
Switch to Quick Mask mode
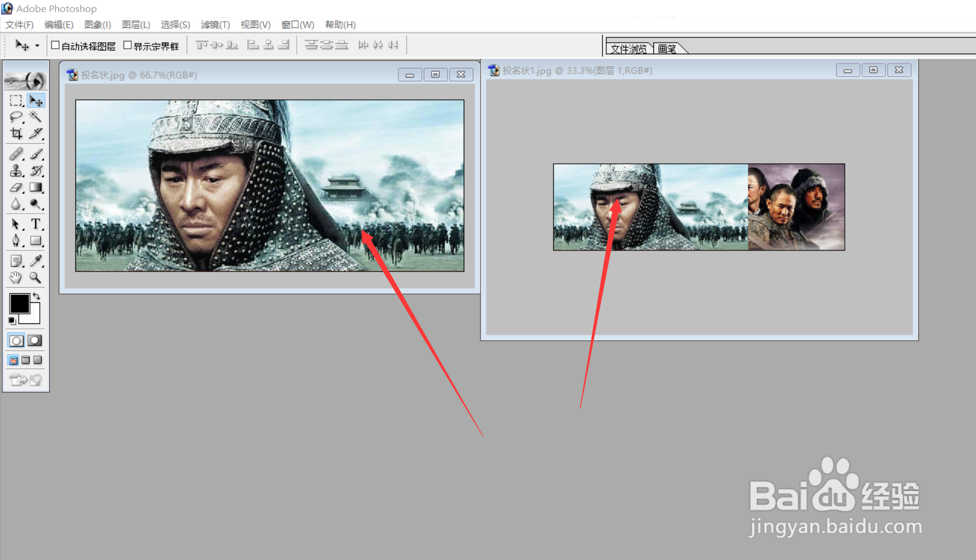click(35, 341)
